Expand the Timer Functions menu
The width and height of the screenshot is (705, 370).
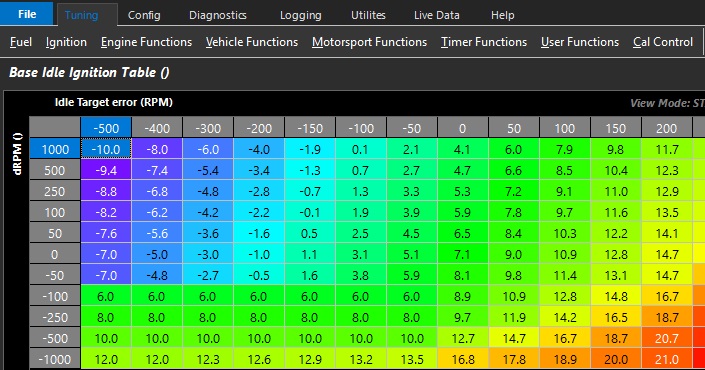coord(484,42)
